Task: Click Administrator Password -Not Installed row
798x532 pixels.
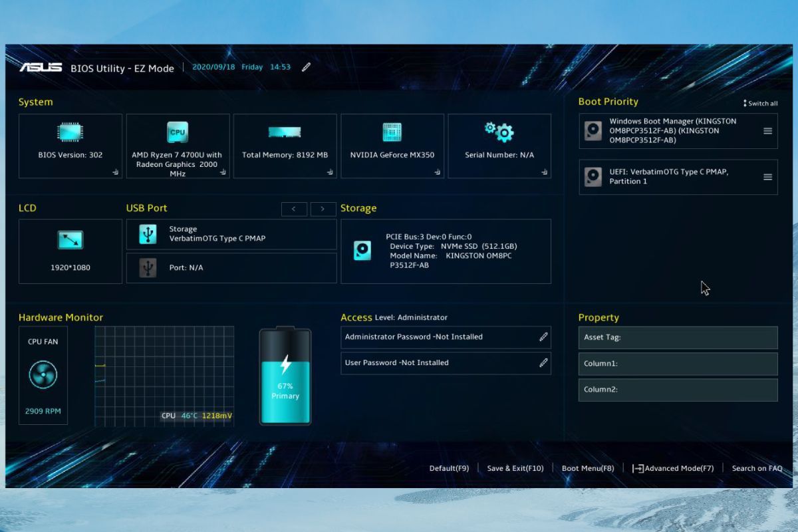Action: click(x=446, y=337)
